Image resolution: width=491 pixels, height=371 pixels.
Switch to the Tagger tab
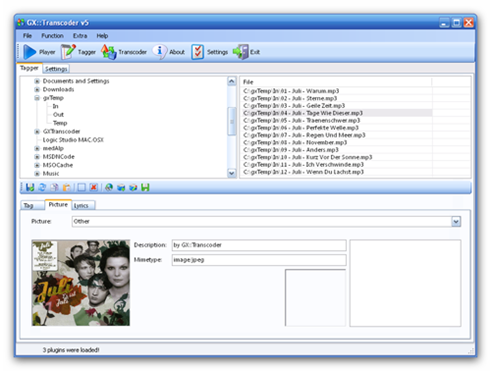[x=29, y=68]
